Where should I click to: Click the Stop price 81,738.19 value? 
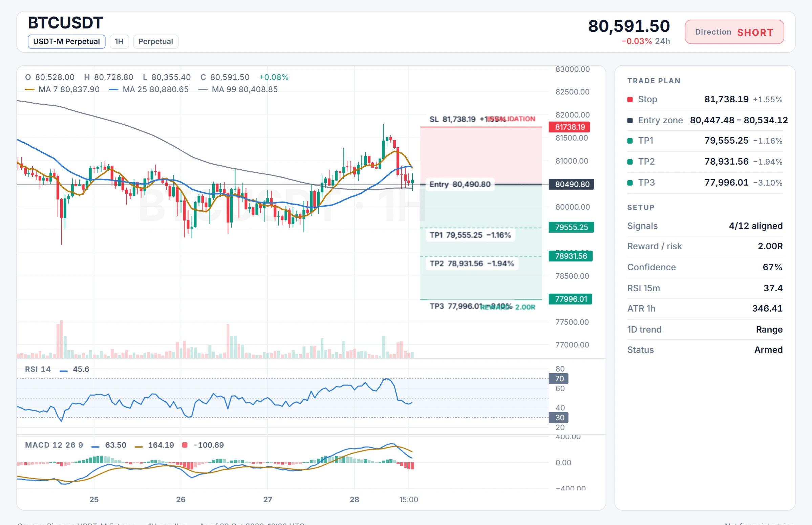(726, 99)
